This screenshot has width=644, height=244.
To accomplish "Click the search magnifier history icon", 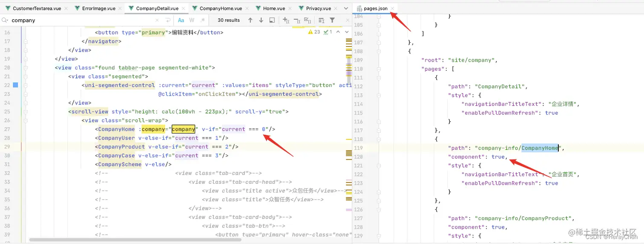I will click(x=5, y=20).
